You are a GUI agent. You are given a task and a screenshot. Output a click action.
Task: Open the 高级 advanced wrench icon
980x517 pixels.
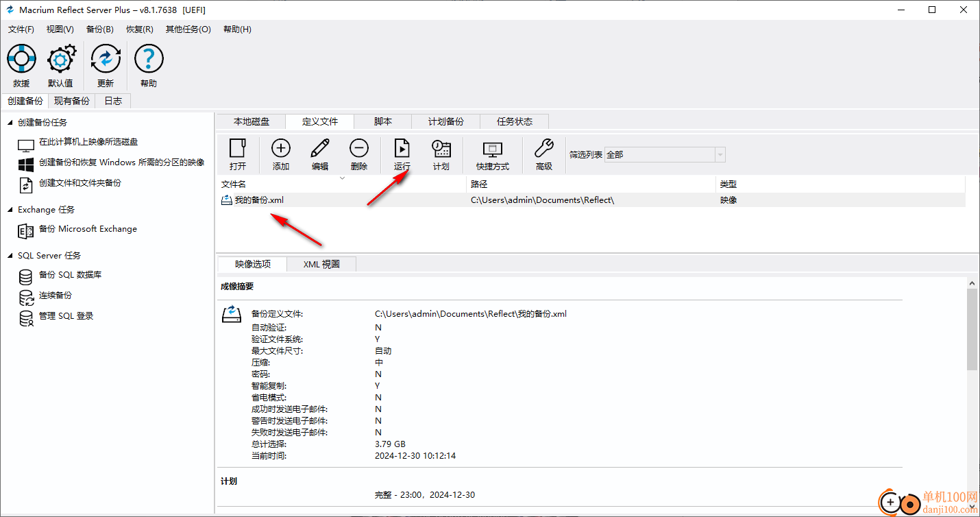pos(544,148)
